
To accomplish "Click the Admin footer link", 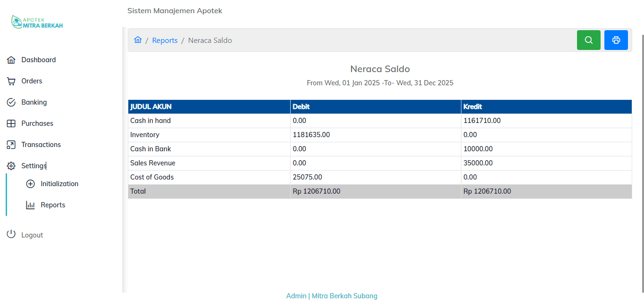I will coord(296,296).
